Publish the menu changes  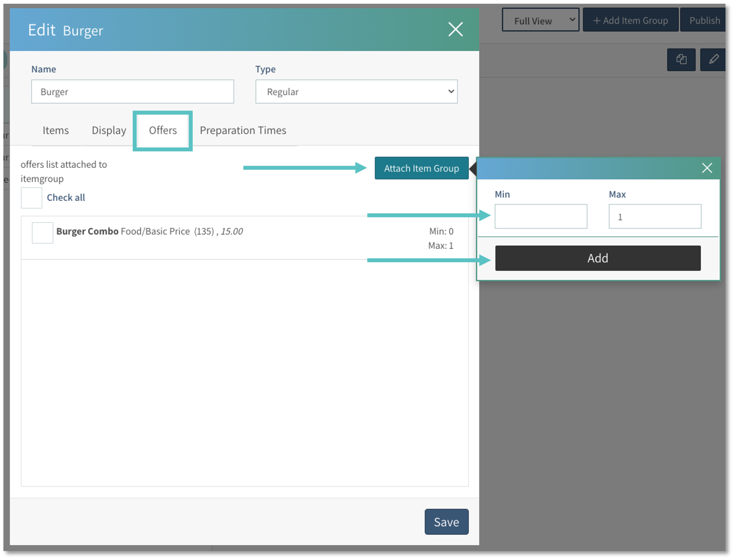click(x=705, y=20)
